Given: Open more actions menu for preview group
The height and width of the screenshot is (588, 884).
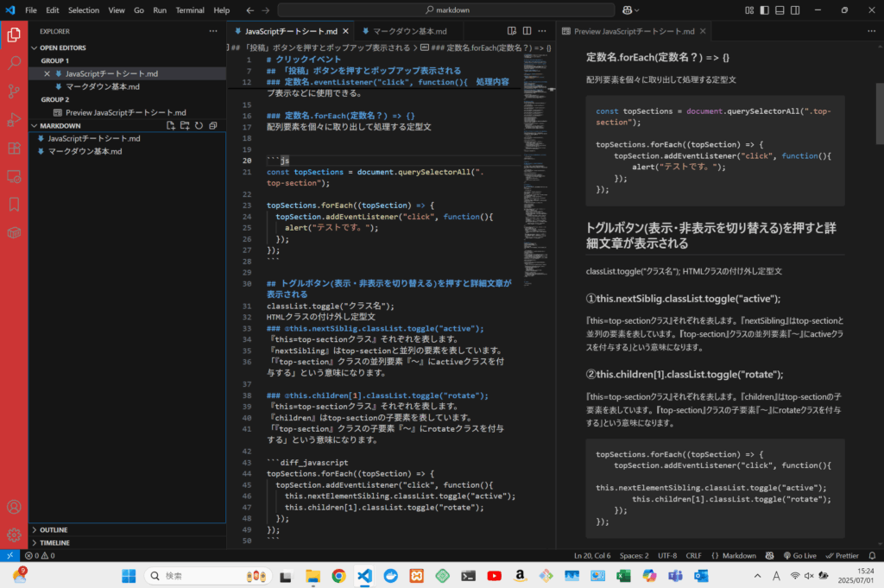Looking at the screenshot, I should 872,31.
